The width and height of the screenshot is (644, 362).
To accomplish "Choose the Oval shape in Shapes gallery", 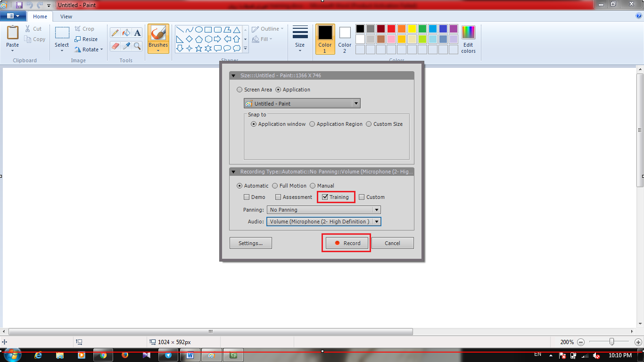I will point(199,29).
